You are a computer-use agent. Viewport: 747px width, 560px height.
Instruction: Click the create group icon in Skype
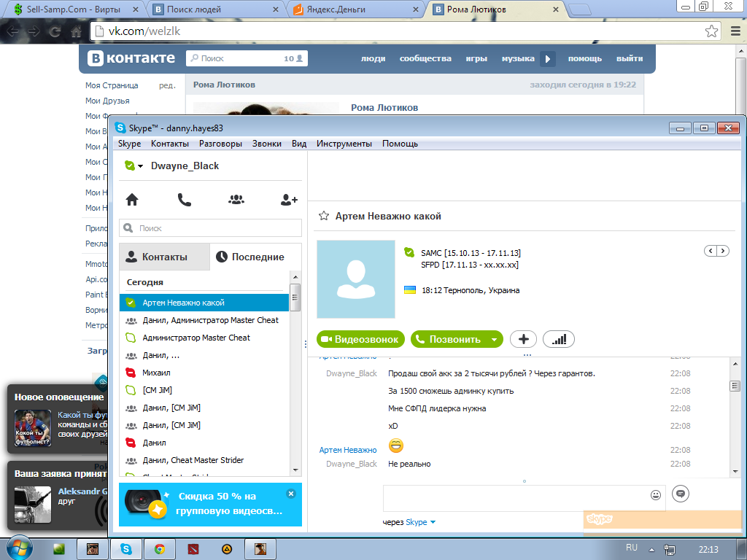[x=236, y=200]
